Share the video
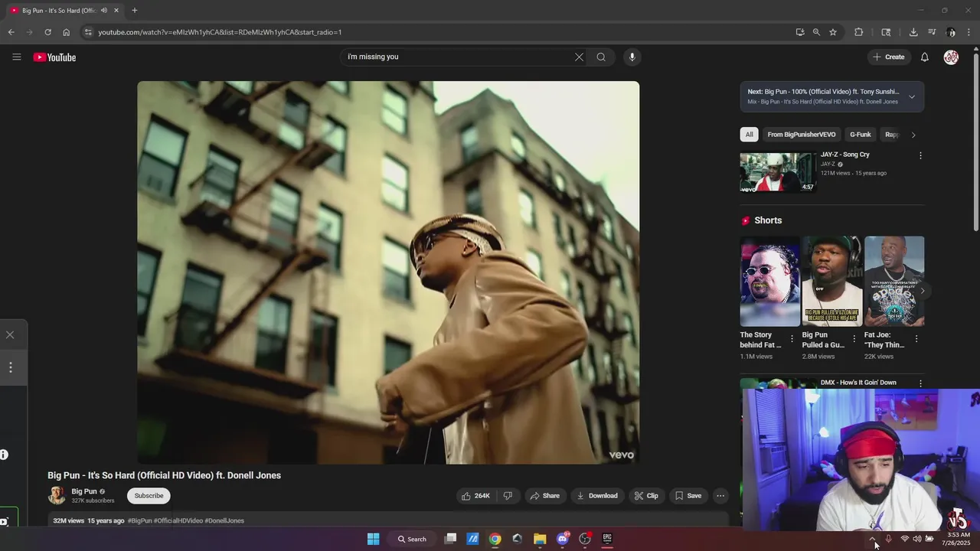 click(x=545, y=496)
